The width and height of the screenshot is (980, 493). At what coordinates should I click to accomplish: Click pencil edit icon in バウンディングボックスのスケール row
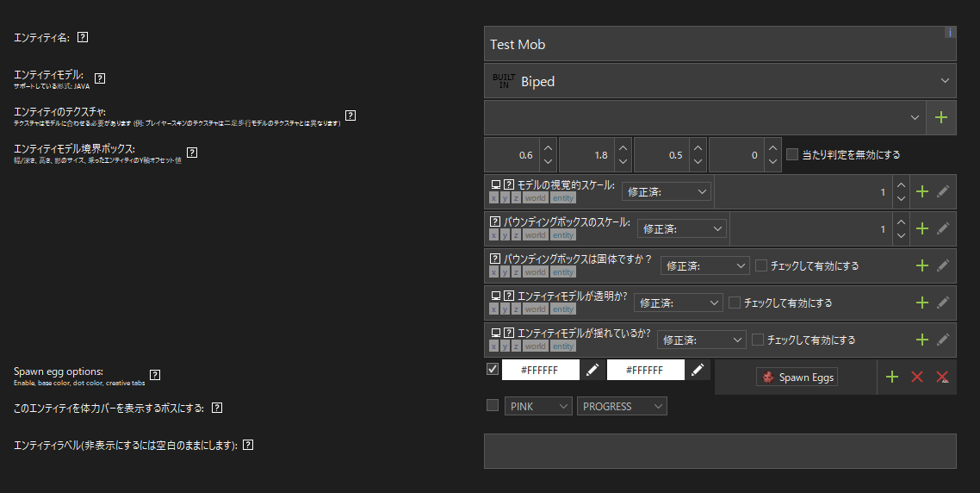(943, 228)
